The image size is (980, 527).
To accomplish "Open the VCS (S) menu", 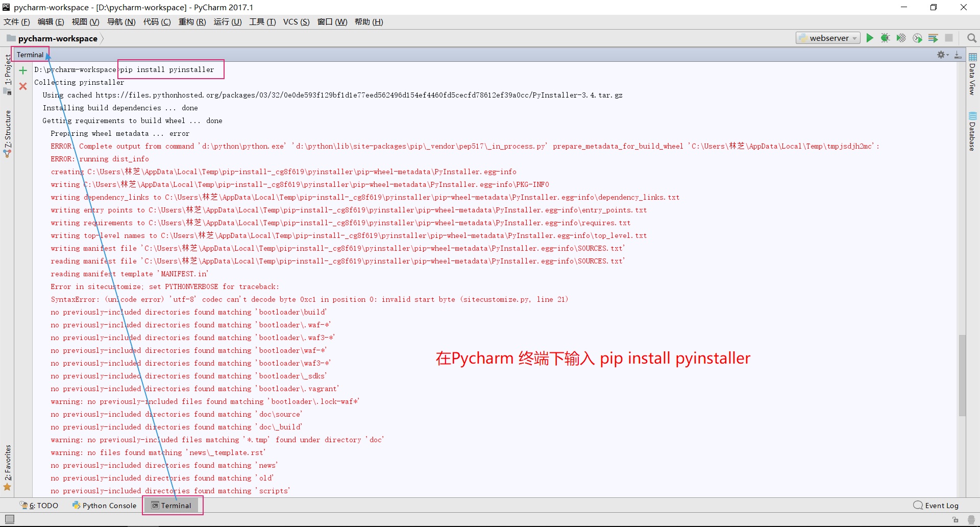I will tap(297, 21).
